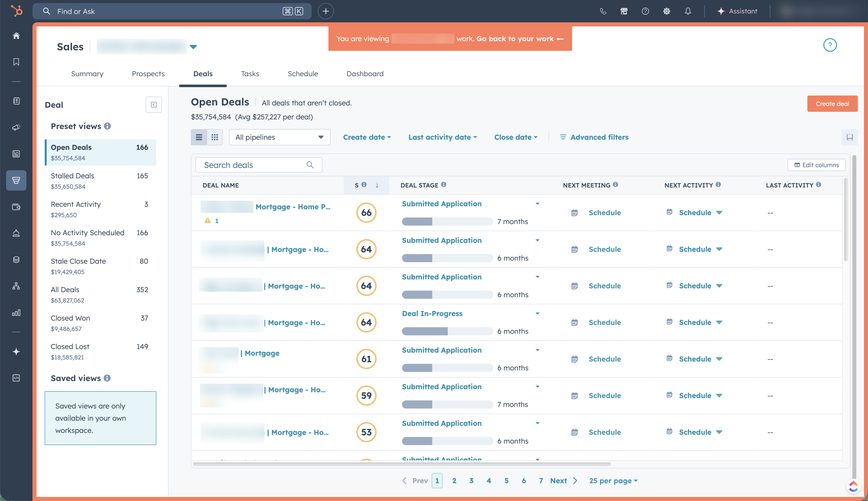The width and height of the screenshot is (868, 501).
Task: Select the Marketing megaphone icon in sidebar
Action: click(16, 128)
